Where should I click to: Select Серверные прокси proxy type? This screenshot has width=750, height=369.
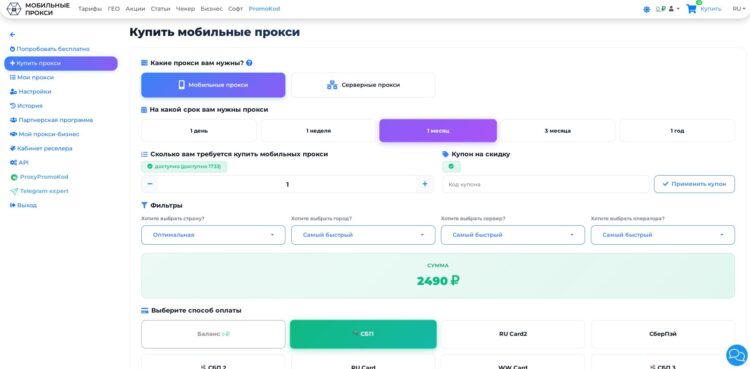tap(364, 85)
